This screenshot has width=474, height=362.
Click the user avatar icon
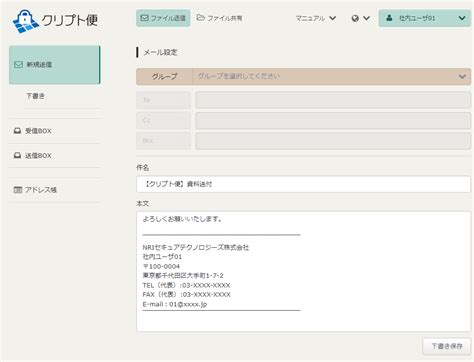tap(389, 18)
